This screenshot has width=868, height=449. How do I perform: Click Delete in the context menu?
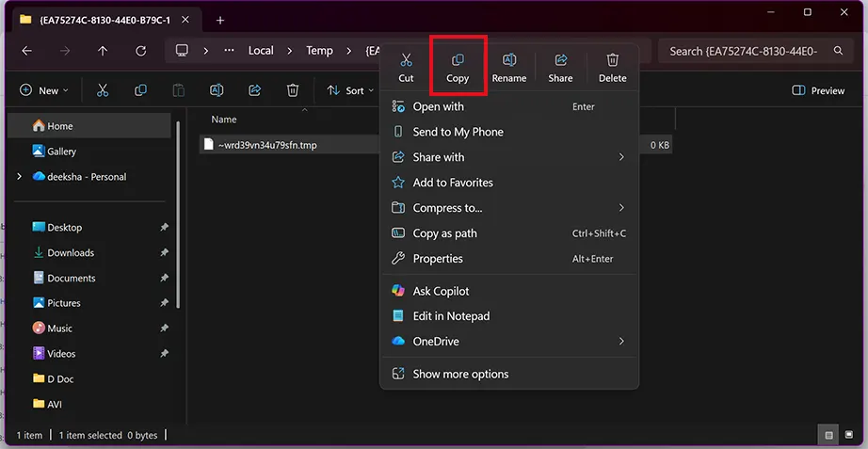pyautogui.click(x=612, y=68)
